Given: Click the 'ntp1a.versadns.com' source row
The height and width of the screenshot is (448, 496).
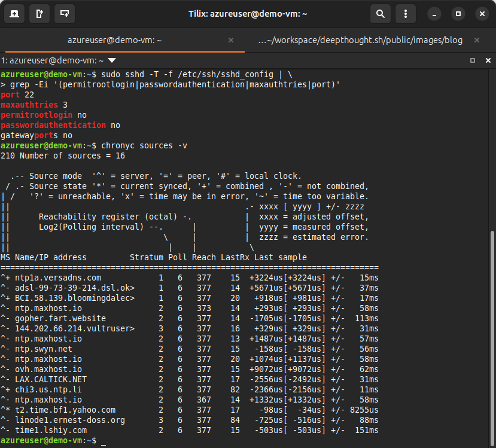Looking at the screenshot, I should point(190,278).
